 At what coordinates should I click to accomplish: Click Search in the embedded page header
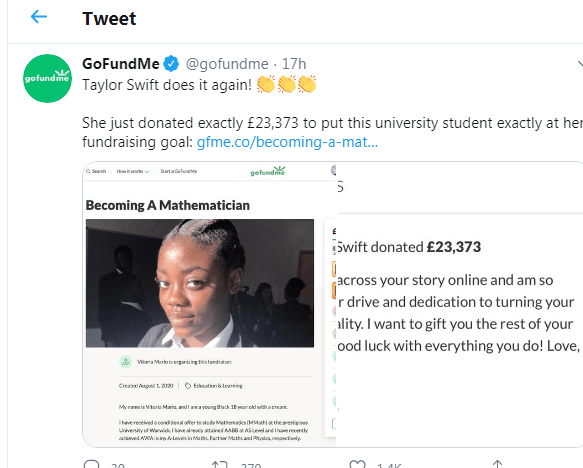[96, 171]
